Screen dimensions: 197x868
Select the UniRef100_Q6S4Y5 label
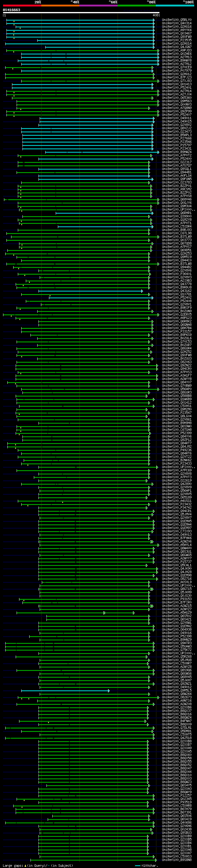coord(177,785)
